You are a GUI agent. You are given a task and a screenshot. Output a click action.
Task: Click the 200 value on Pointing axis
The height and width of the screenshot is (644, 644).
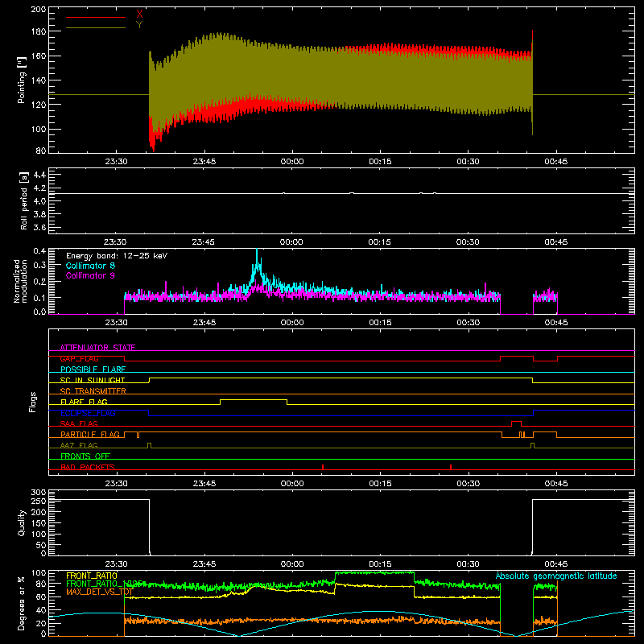tap(39, 9)
